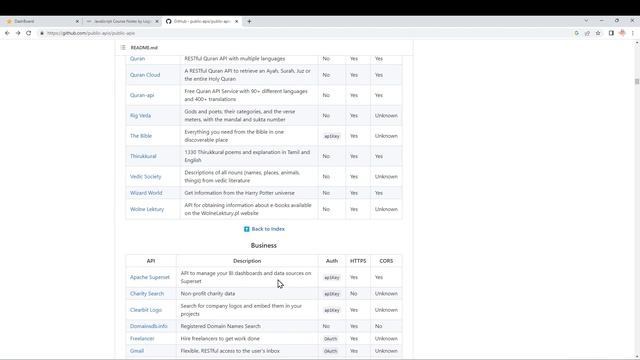Go back with the browser back arrow
This screenshot has width=640, height=360.
pyautogui.click(x=7, y=33)
